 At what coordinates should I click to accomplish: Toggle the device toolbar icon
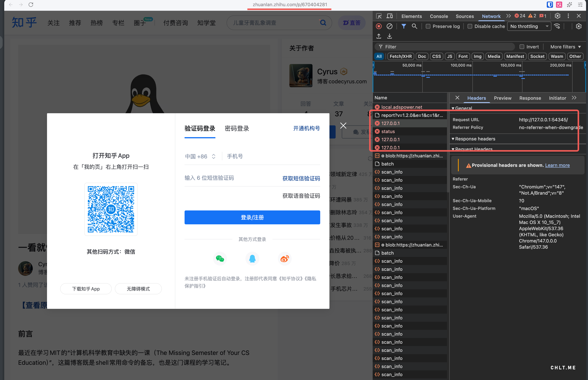390,16
